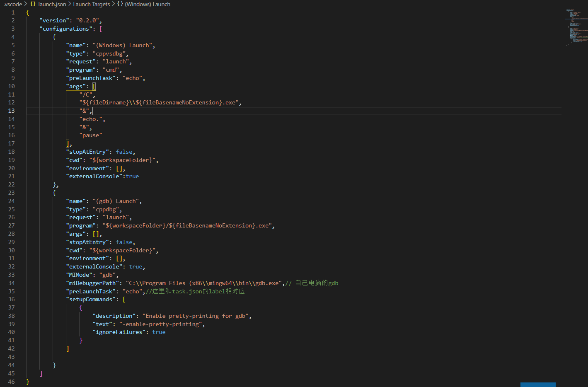Click the "MIMode" key
Viewport: 588px width, 387px height.
[x=79, y=275]
